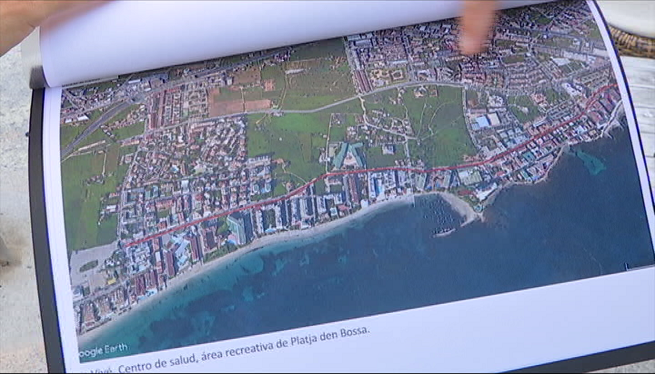Click the Google Earth watermark on the map
This screenshot has height=374, width=655.
103,350
